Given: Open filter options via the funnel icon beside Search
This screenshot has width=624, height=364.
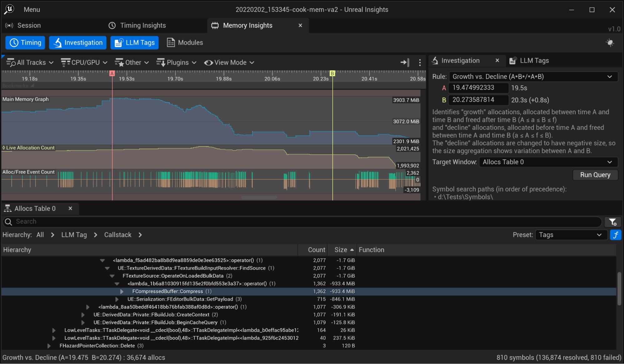Looking at the screenshot, I should pyautogui.click(x=613, y=222).
